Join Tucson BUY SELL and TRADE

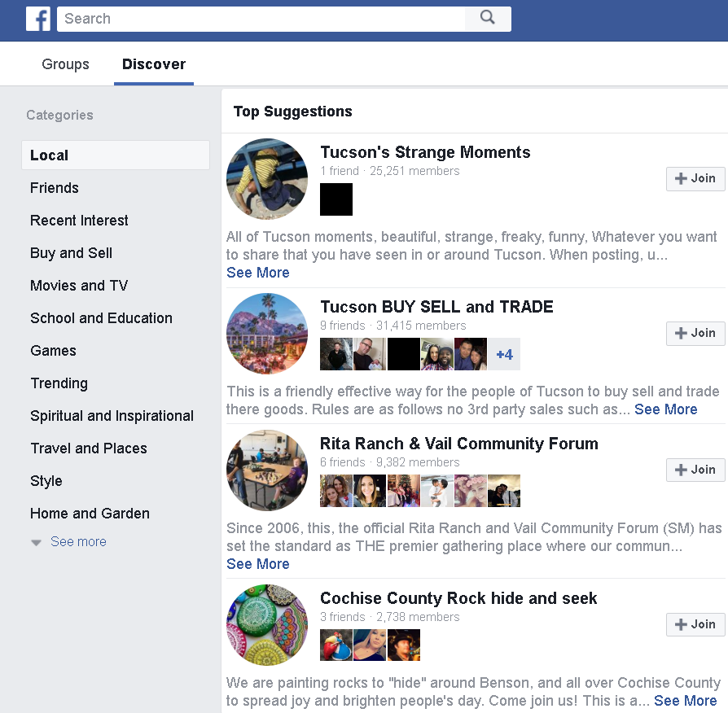(x=695, y=333)
